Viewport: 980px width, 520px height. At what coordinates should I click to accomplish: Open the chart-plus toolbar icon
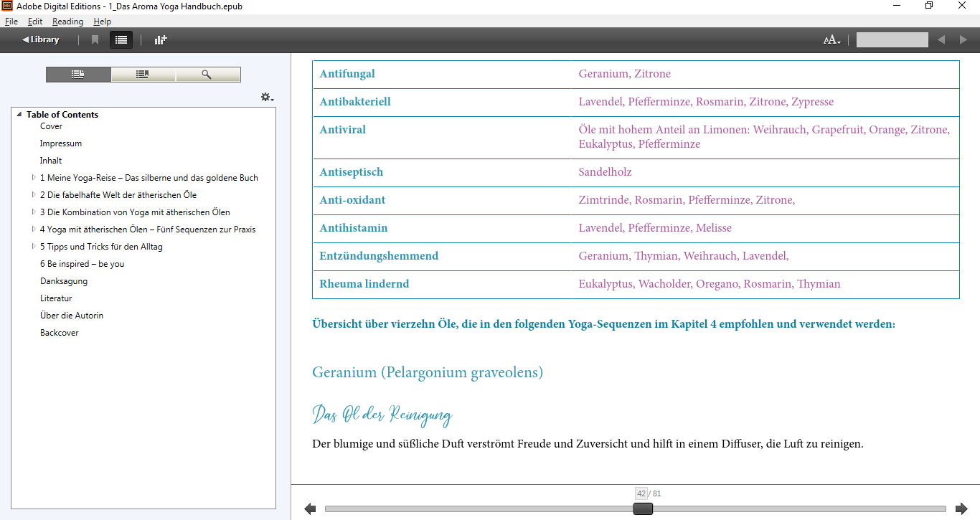click(x=161, y=39)
